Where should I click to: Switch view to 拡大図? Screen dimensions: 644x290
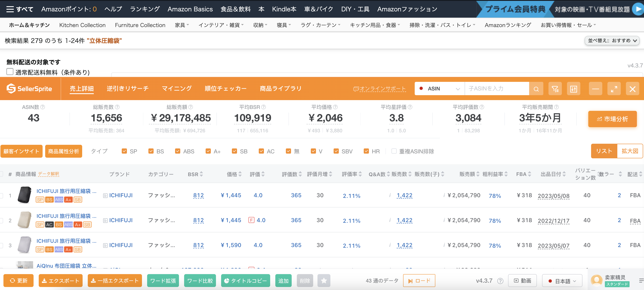click(630, 151)
